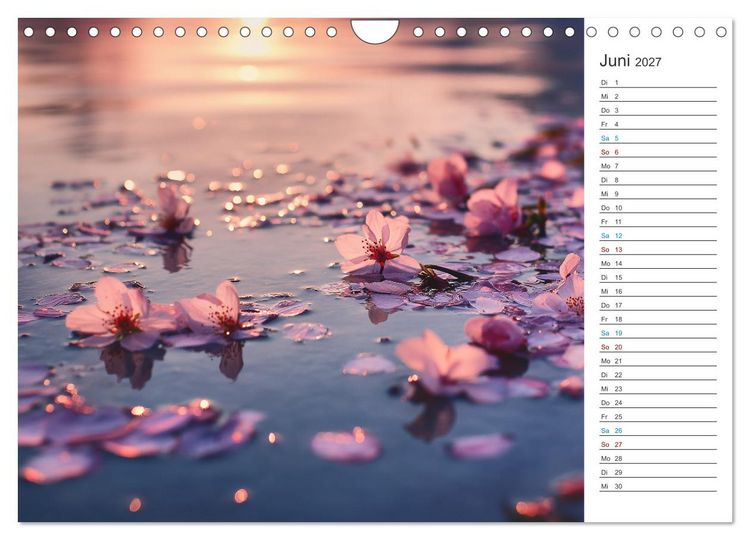Select the date row 'Fr 25'

point(658,416)
